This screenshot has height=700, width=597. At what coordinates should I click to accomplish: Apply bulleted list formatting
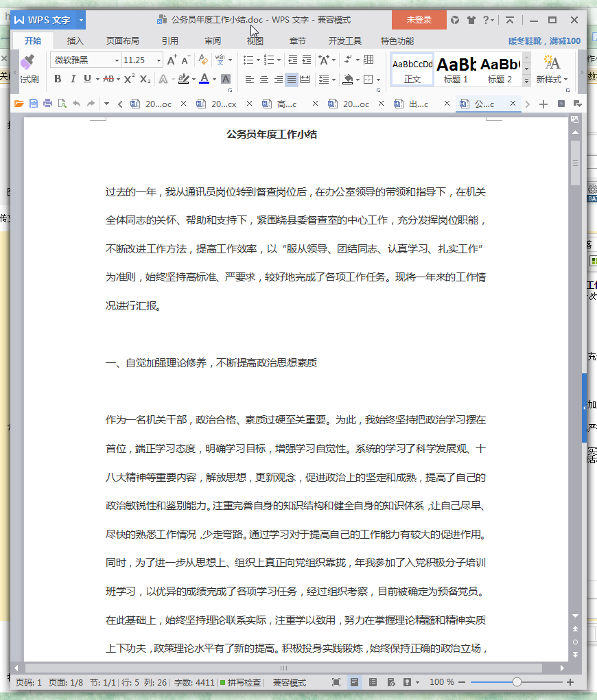[x=248, y=60]
